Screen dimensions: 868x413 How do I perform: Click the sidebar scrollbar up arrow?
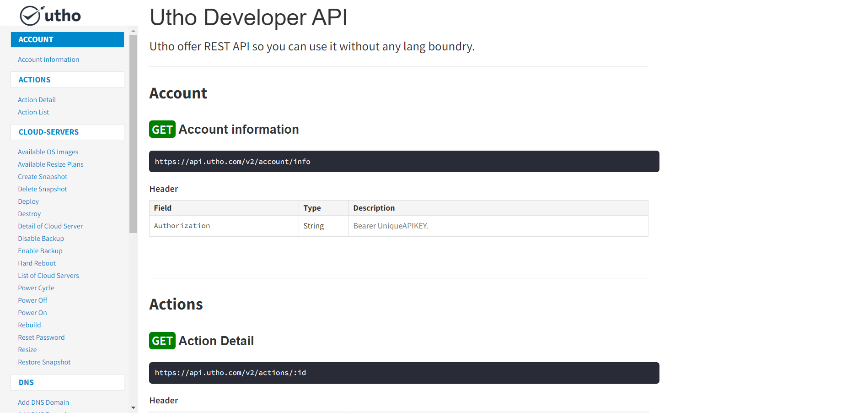(133, 31)
